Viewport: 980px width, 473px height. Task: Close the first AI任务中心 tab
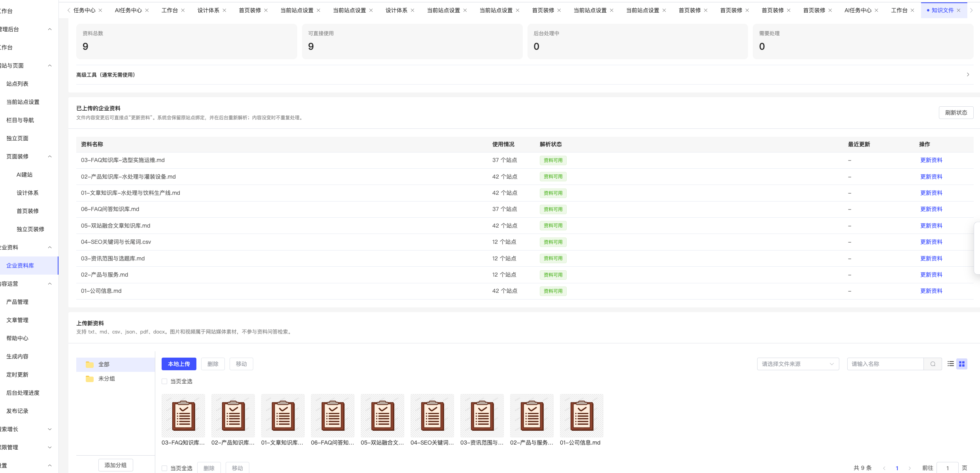pyautogui.click(x=147, y=10)
